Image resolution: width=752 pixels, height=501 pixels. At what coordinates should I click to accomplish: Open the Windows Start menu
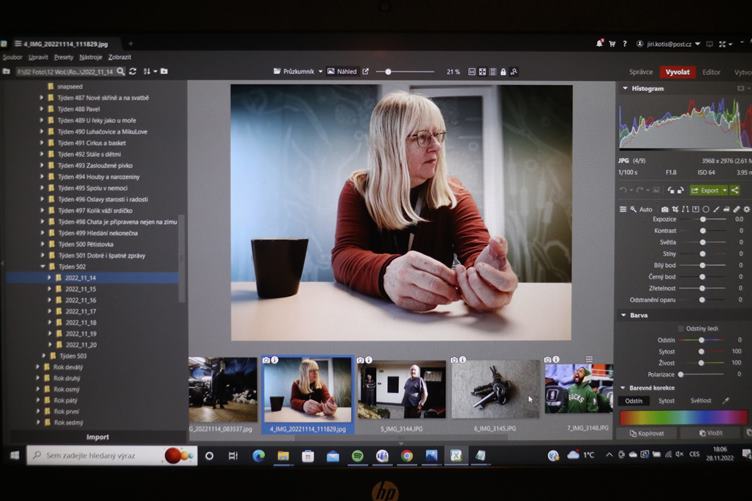(x=14, y=455)
